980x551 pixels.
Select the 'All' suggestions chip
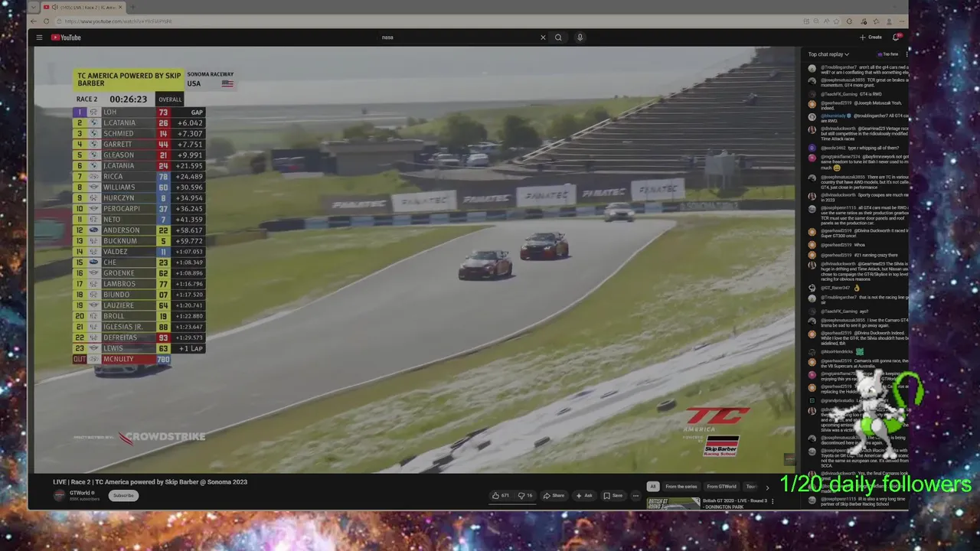652,487
